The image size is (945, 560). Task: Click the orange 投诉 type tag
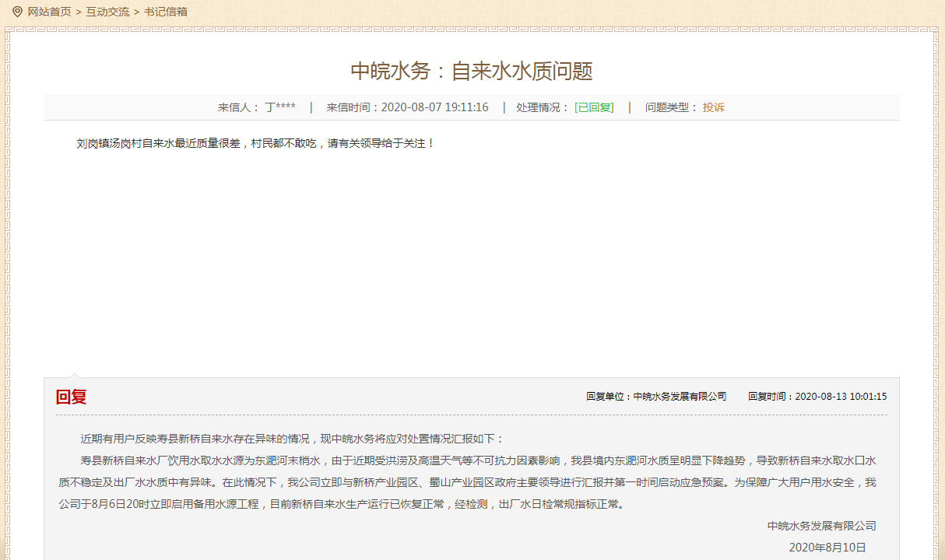click(x=713, y=107)
